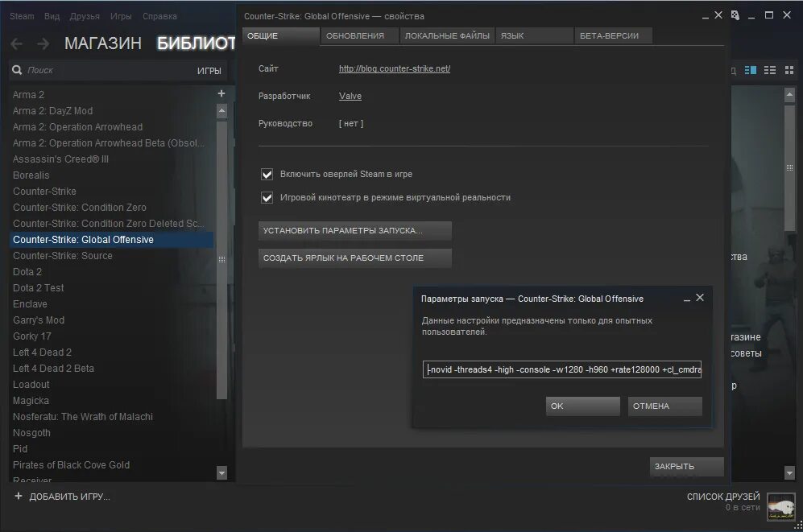
Task: Open blog.counter-strike.net link
Action: (x=395, y=68)
